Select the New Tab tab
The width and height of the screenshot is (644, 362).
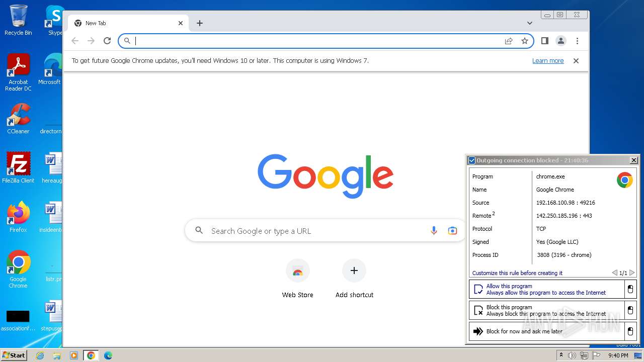coord(128,23)
